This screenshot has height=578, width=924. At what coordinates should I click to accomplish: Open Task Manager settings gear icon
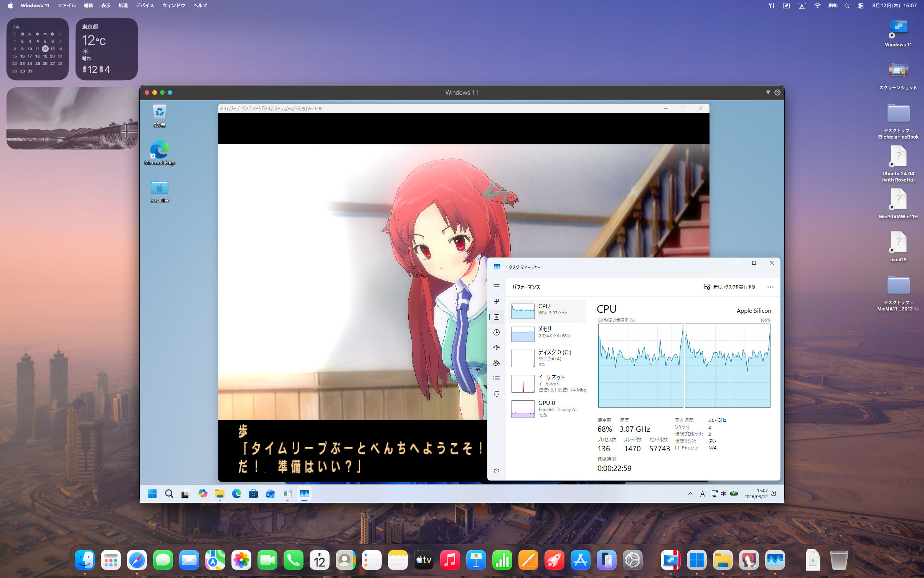point(497,471)
